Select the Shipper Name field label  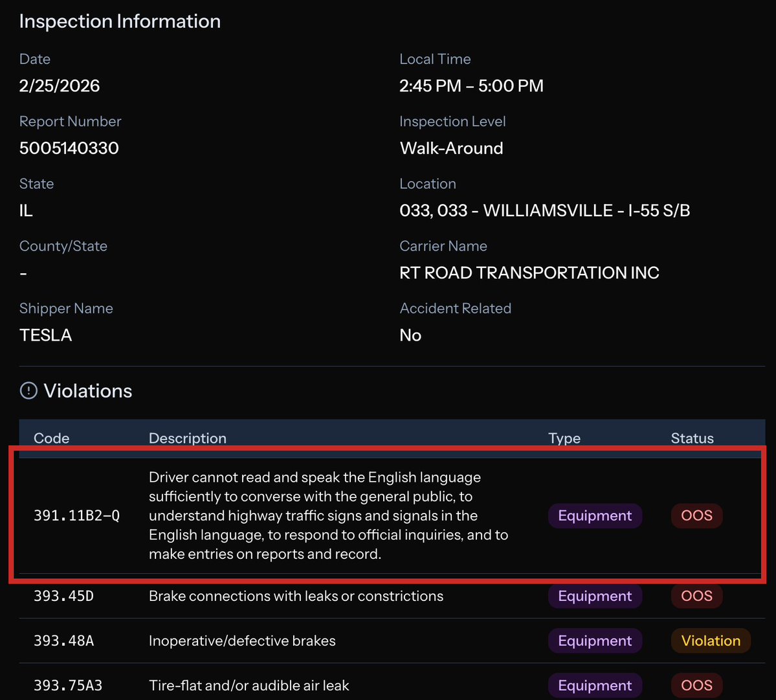(66, 308)
